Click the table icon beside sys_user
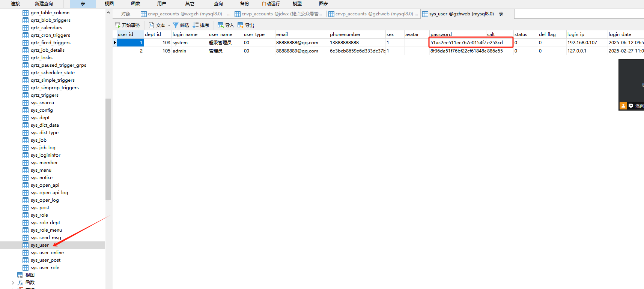The height and width of the screenshot is (289, 644). 26,245
